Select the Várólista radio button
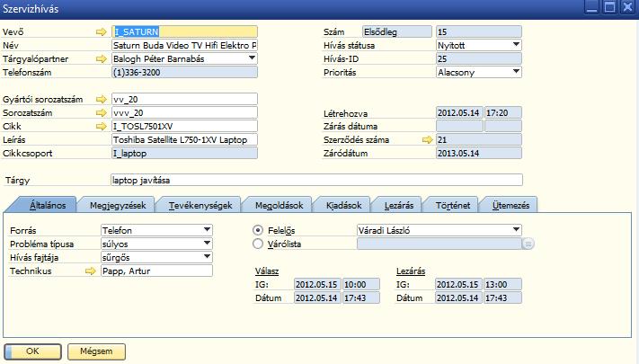 pyautogui.click(x=258, y=244)
